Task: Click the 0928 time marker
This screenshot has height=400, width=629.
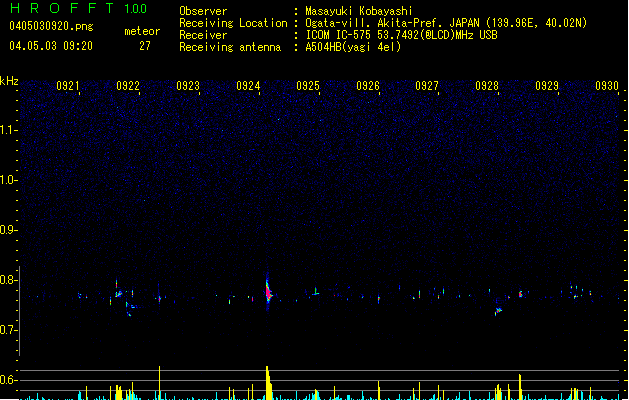Action: 487,86
